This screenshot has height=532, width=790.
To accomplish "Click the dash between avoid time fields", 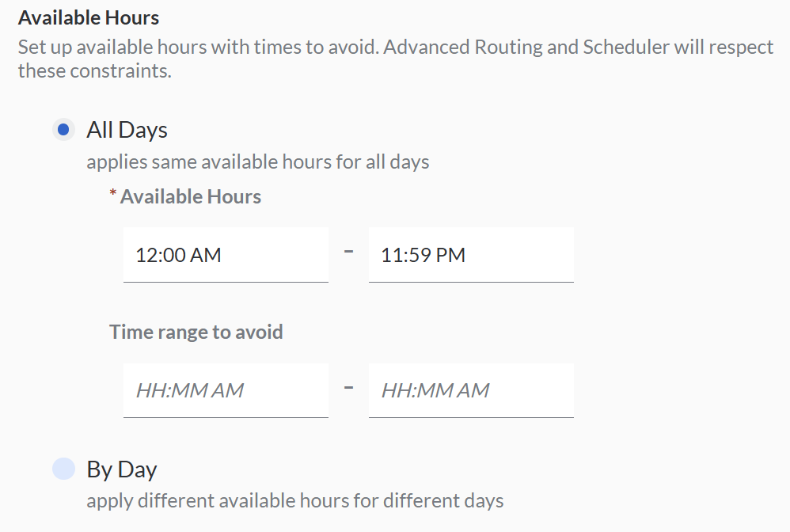I will tap(348, 389).
